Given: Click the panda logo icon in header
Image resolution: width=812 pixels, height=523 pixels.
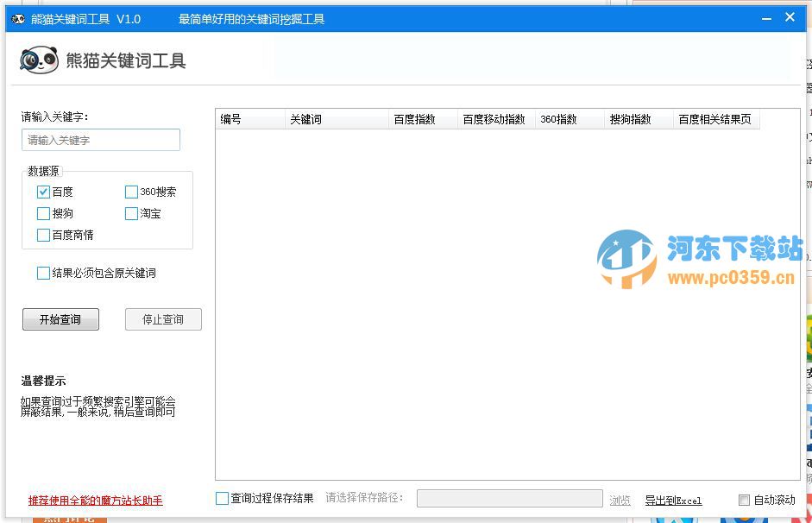Looking at the screenshot, I should (x=39, y=60).
